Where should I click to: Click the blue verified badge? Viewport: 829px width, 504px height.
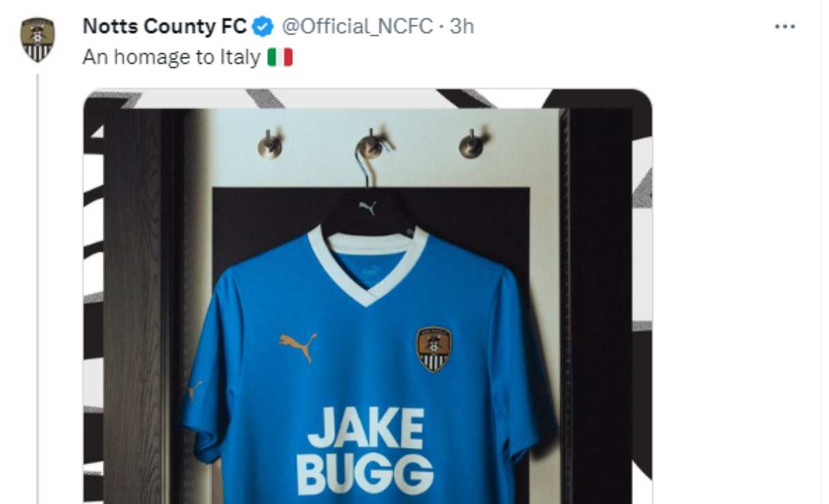pos(262,27)
